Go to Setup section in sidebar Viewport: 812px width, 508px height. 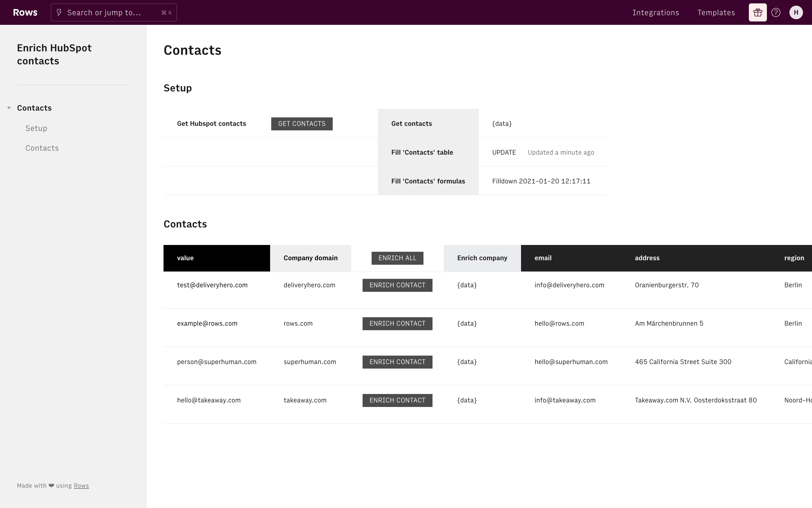coord(36,128)
